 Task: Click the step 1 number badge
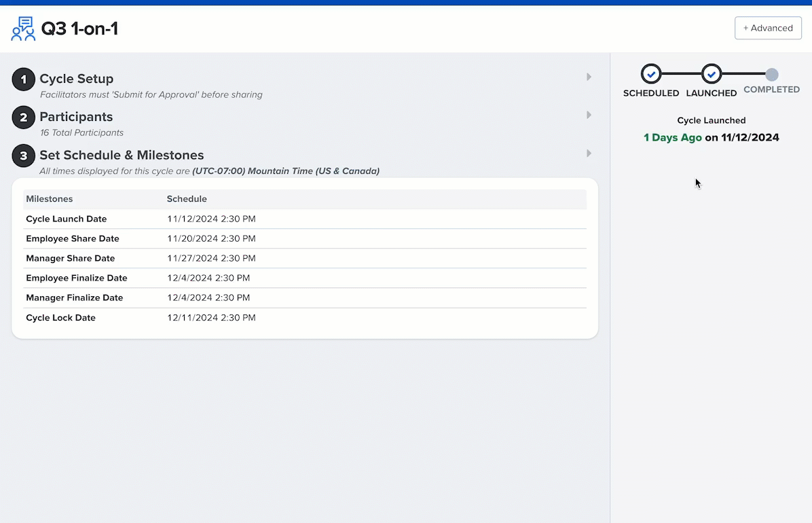pyautogui.click(x=24, y=79)
